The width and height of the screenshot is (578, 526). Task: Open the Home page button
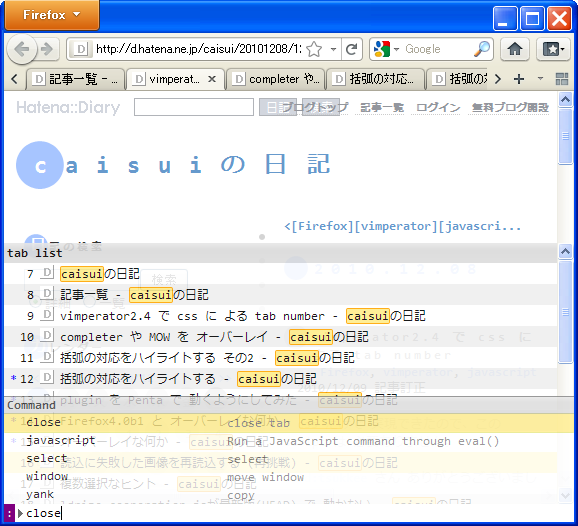515,49
